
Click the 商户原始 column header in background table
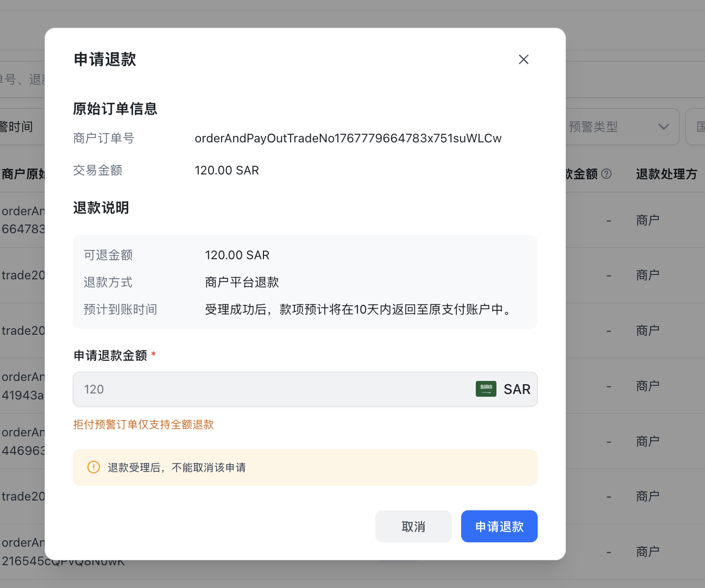[x=23, y=174]
